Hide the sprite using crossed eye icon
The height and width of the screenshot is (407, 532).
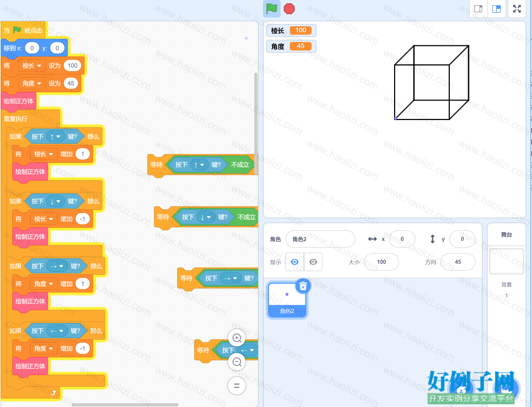(313, 262)
